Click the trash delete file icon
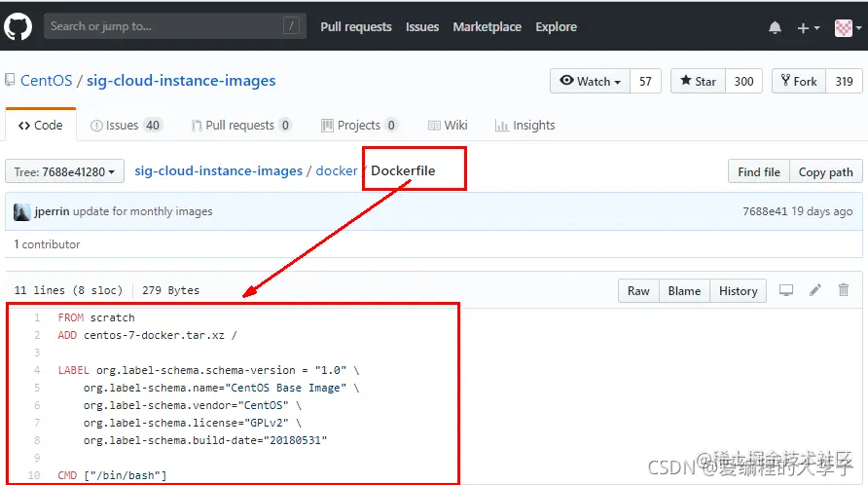Screen dimensions: 868x485 [843, 290]
